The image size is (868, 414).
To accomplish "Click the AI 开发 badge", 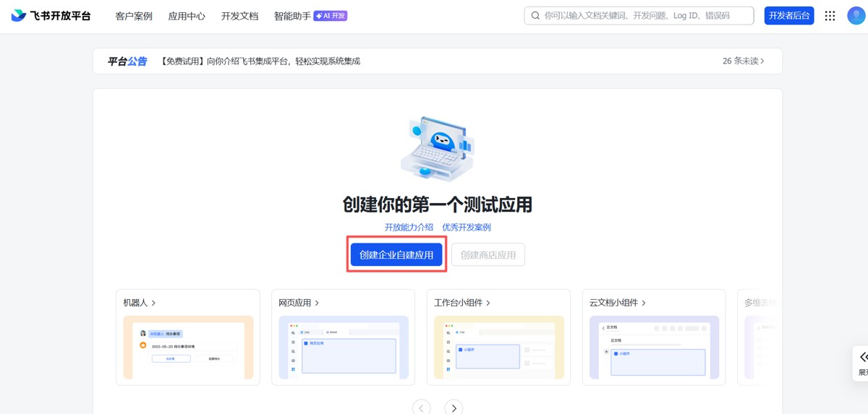I will [331, 15].
